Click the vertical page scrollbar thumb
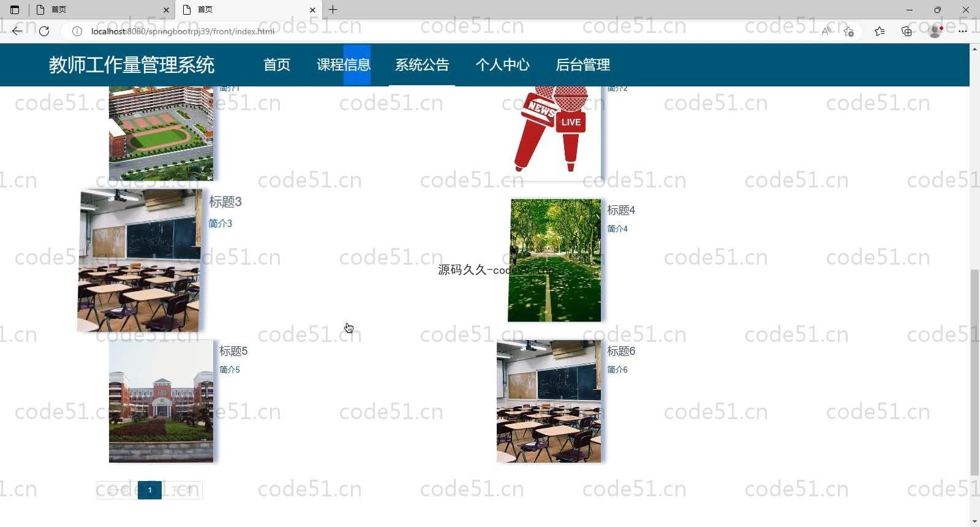Screen dimensions: 980x527 pyautogui.click(x=974, y=372)
